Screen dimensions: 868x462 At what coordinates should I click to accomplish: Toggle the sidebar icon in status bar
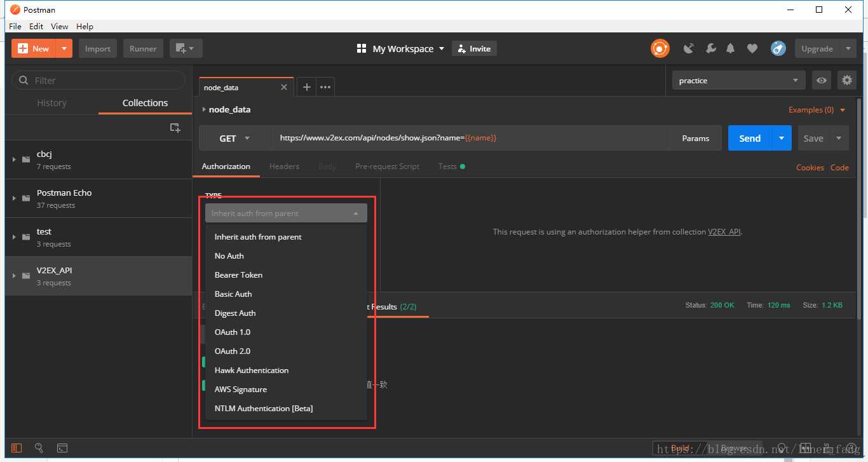tap(17, 448)
